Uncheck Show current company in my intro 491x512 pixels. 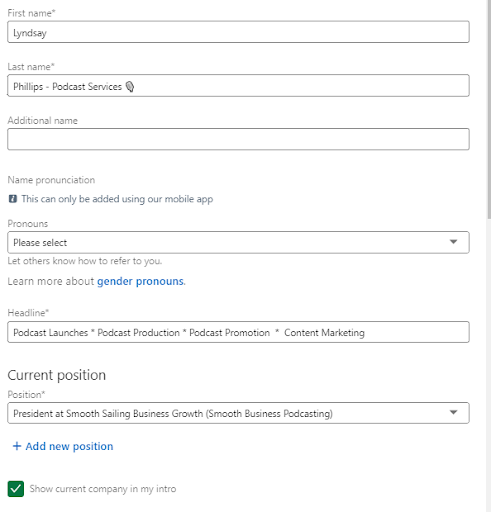click(16, 489)
